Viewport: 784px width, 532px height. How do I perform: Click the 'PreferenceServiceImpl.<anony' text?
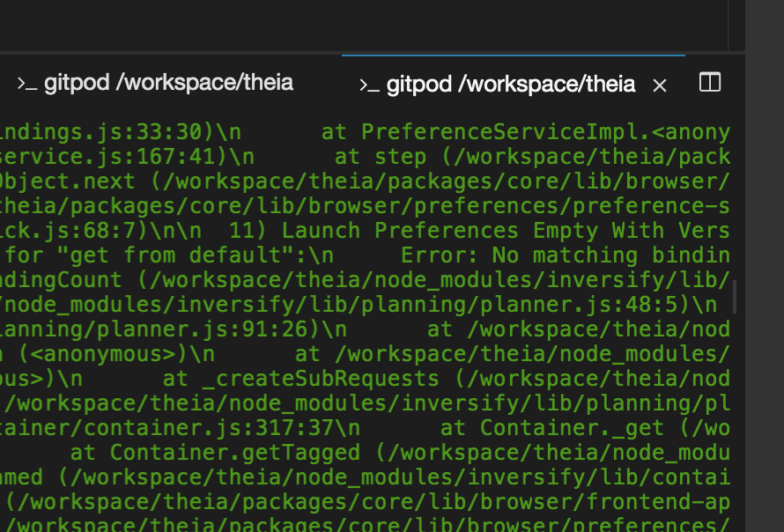click(545, 132)
